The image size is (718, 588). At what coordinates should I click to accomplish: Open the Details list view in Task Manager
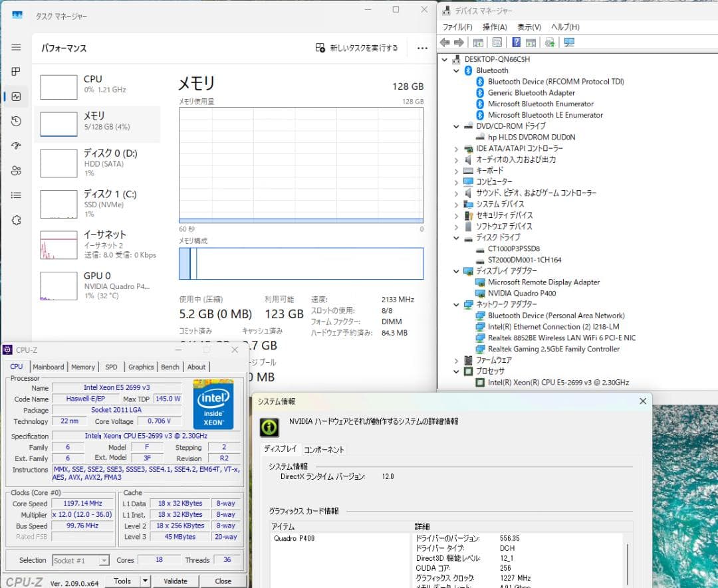point(17,195)
